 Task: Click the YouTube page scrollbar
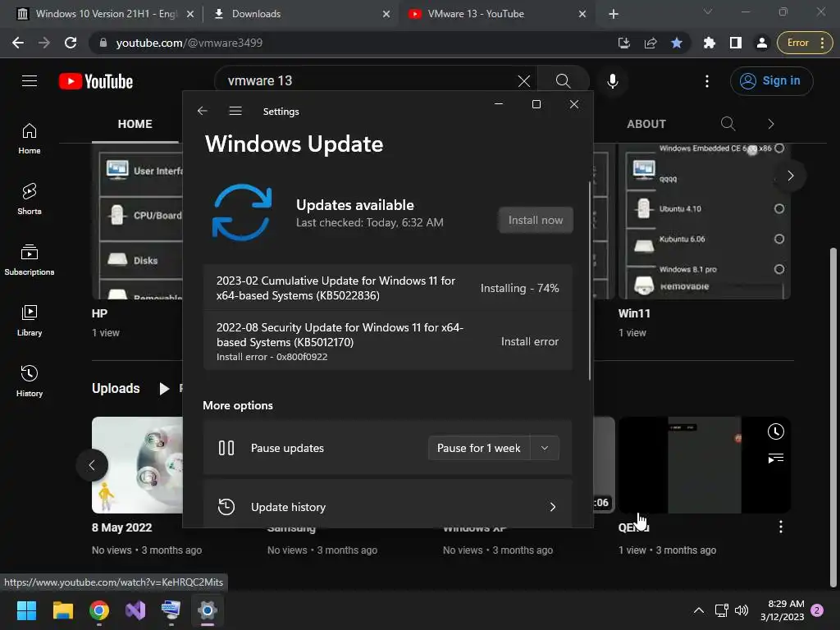[x=833, y=418]
